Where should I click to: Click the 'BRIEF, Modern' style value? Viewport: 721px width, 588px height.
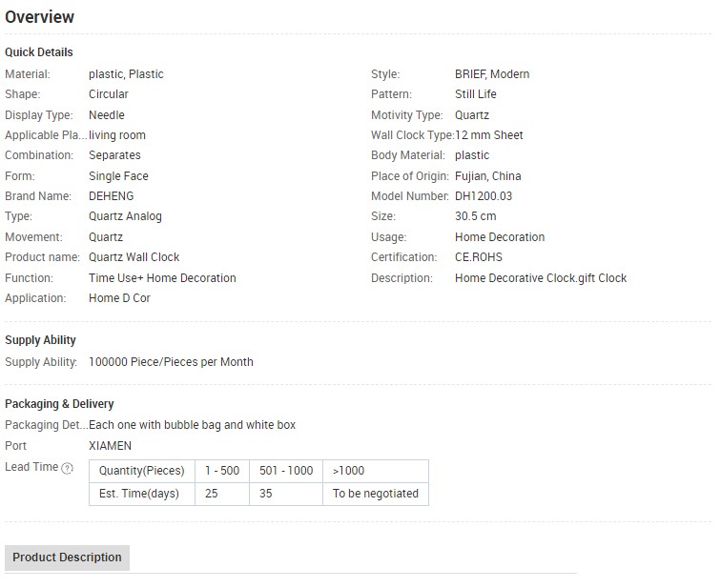[492, 74]
